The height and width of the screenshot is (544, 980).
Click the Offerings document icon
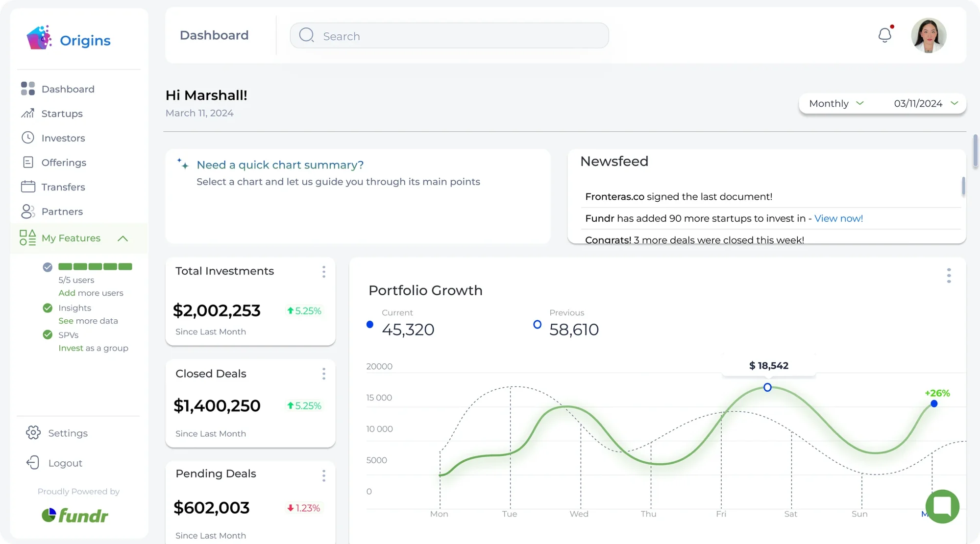(28, 162)
